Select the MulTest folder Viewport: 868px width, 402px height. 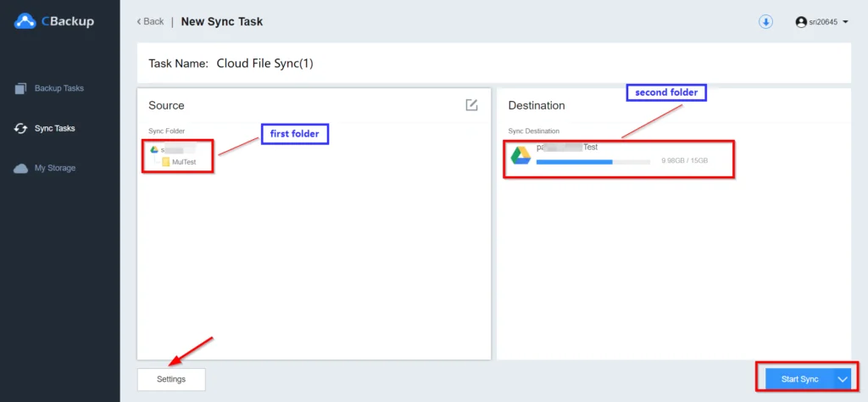pyautogui.click(x=184, y=162)
